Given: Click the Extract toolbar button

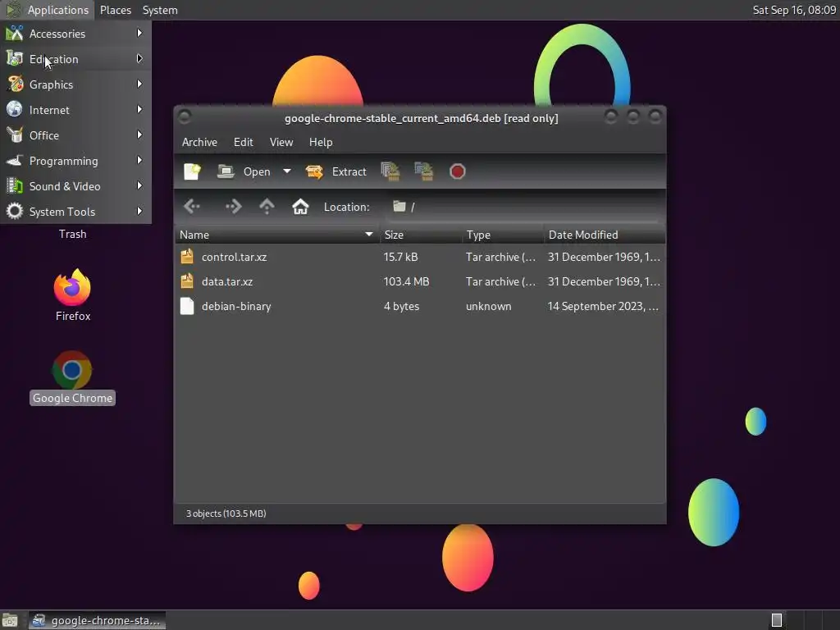Looking at the screenshot, I should pos(336,171).
